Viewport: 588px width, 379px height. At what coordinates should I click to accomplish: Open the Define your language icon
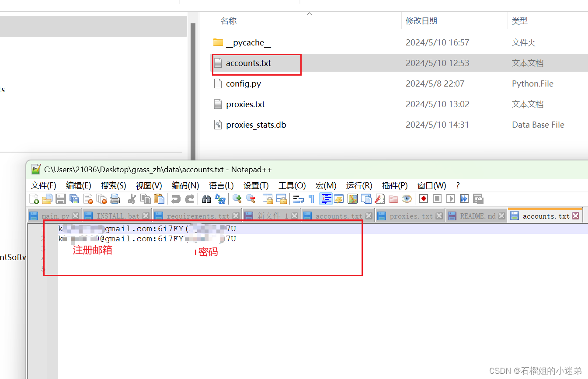[x=339, y=199]
